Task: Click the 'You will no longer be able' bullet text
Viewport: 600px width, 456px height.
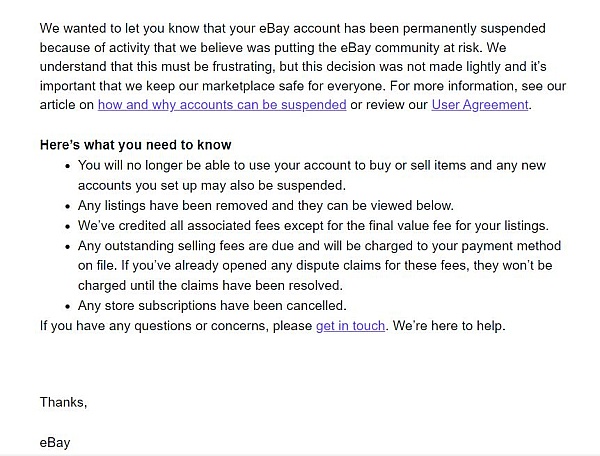Action: [312, 166]
